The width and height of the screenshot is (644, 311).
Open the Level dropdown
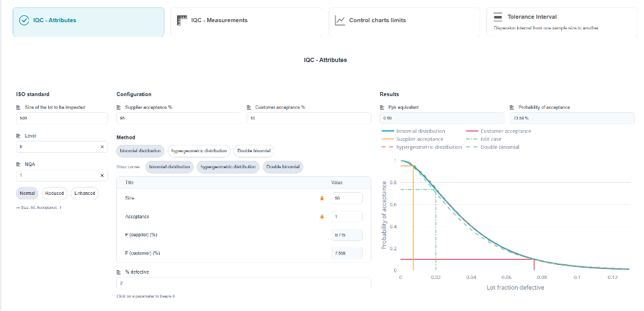coord(57,147)
